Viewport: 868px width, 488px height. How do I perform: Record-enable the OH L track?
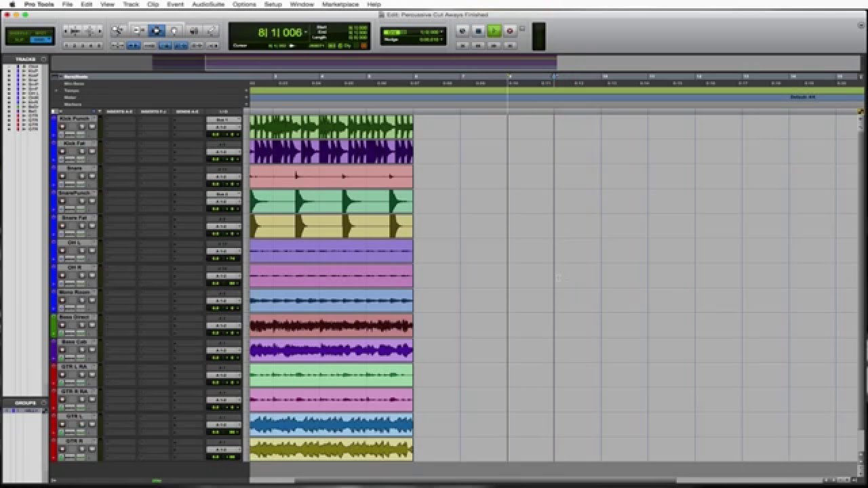(x=62, y=251)
